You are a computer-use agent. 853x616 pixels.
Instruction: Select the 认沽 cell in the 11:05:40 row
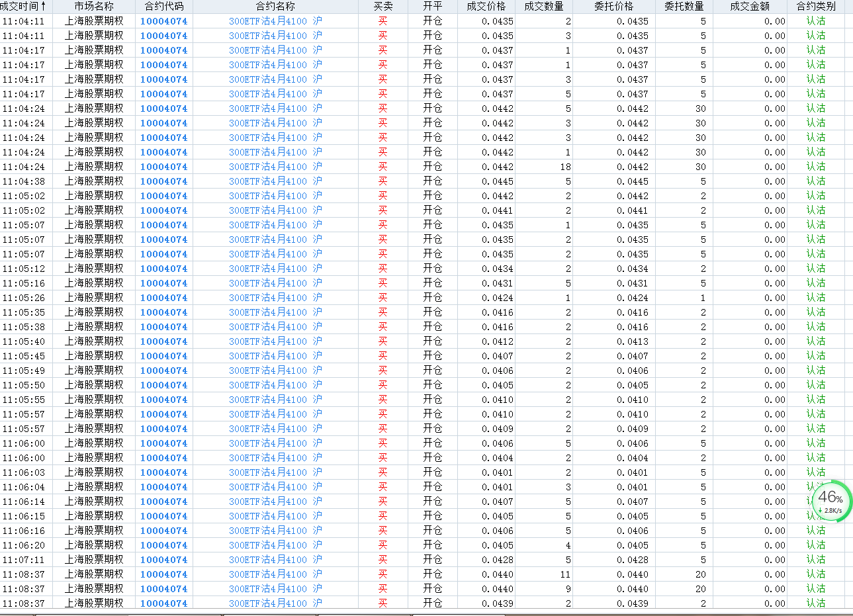(x=816, y=341)
